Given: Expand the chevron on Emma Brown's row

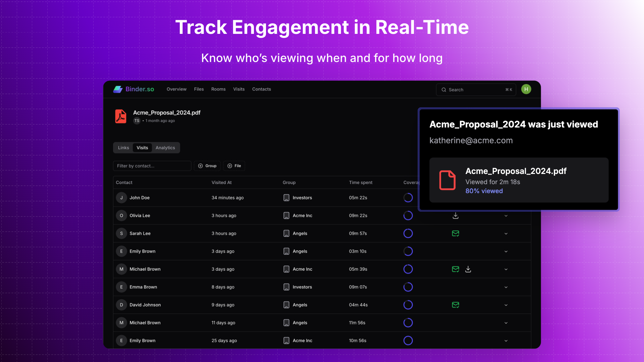Looking at the screenshot, I should pos(506,287).
